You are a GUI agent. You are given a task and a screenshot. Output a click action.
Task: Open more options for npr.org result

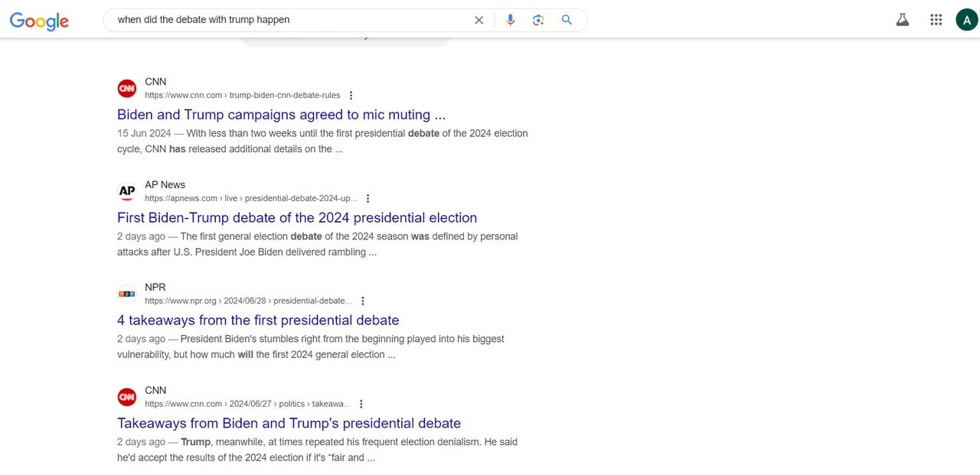click(x=363, y=301)
